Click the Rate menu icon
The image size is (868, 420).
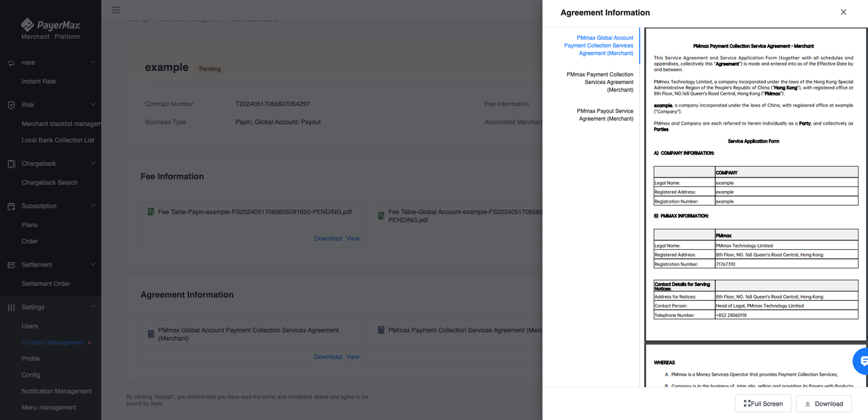tap(12, 62)
